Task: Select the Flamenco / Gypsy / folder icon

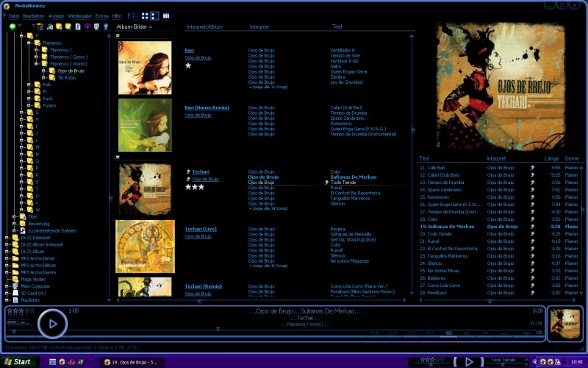Action: pos(43,57)
